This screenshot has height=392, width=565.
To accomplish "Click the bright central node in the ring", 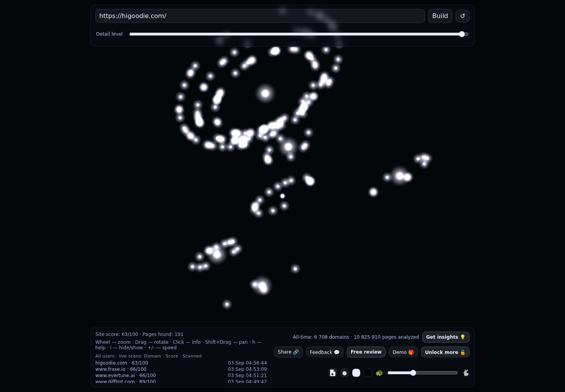I will point(265,93).
